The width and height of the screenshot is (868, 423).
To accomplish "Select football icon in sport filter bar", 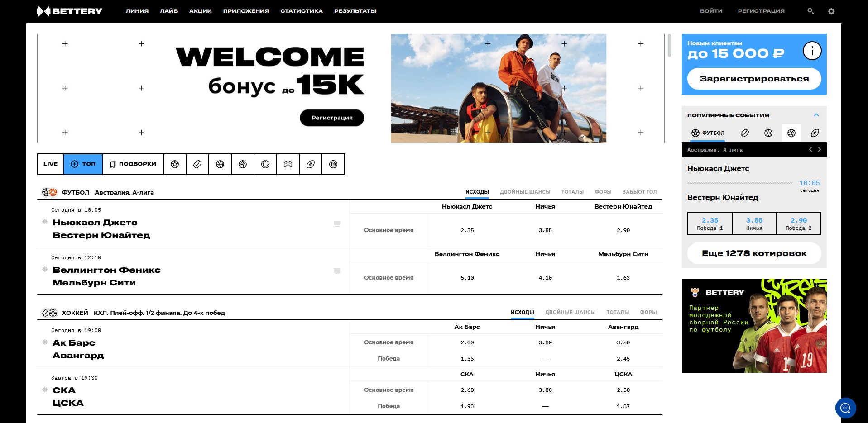I will tap(175, 164).
